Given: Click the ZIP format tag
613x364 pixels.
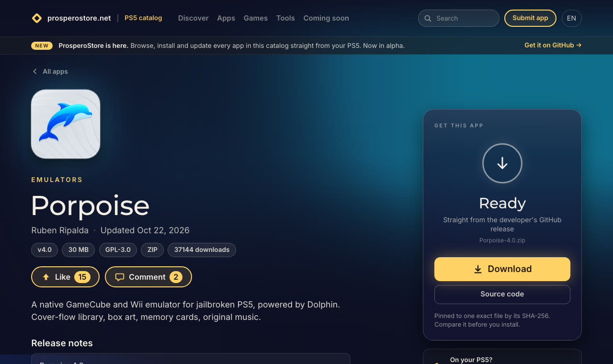Looking at the screenshot, I should click(x=152, y=250).
